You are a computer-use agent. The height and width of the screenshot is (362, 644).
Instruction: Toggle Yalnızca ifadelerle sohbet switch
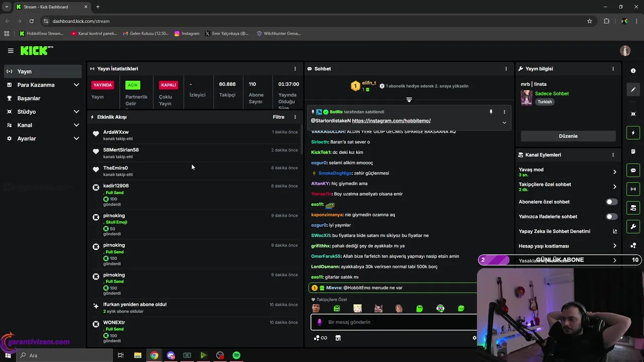point(612,217)
